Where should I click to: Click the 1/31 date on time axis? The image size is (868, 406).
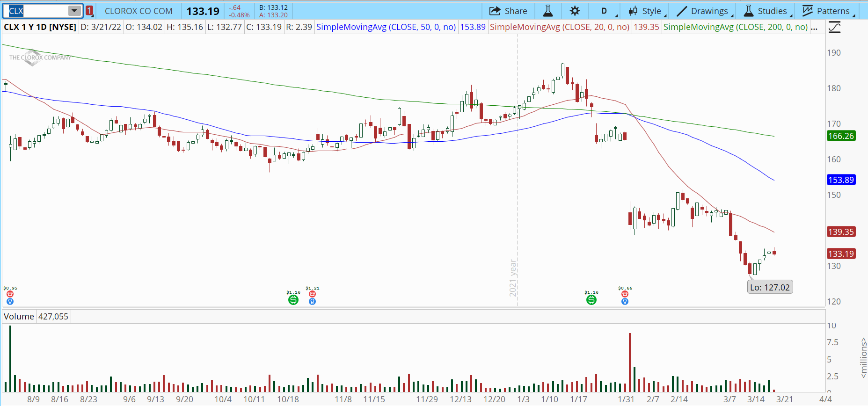tap(626, 399)
